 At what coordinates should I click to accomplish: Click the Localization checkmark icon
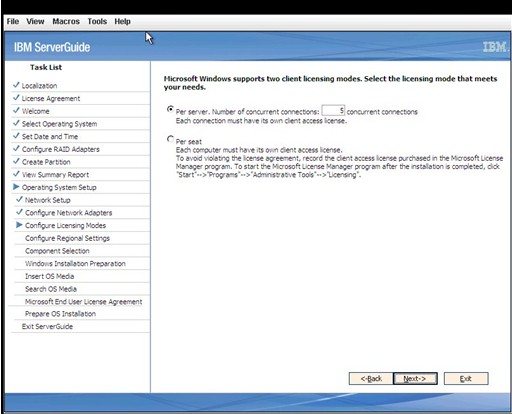pyautogui.click(x=16, y=85)
